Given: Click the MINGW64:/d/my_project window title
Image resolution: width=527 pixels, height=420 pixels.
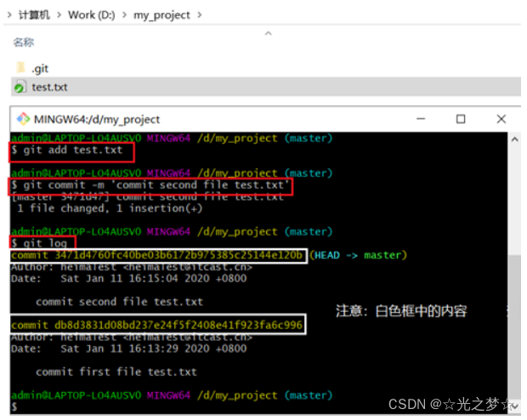Looking at the screenshot, I should click(x=97, y=119).
